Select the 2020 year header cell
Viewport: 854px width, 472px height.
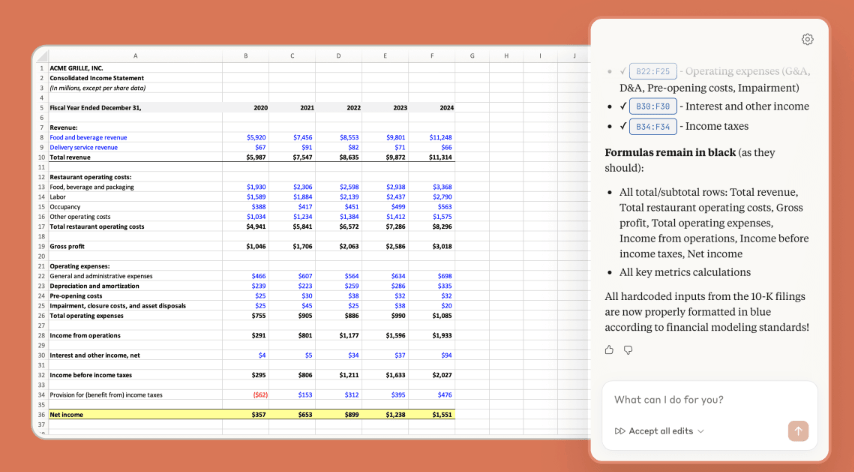tap(246, 108)
